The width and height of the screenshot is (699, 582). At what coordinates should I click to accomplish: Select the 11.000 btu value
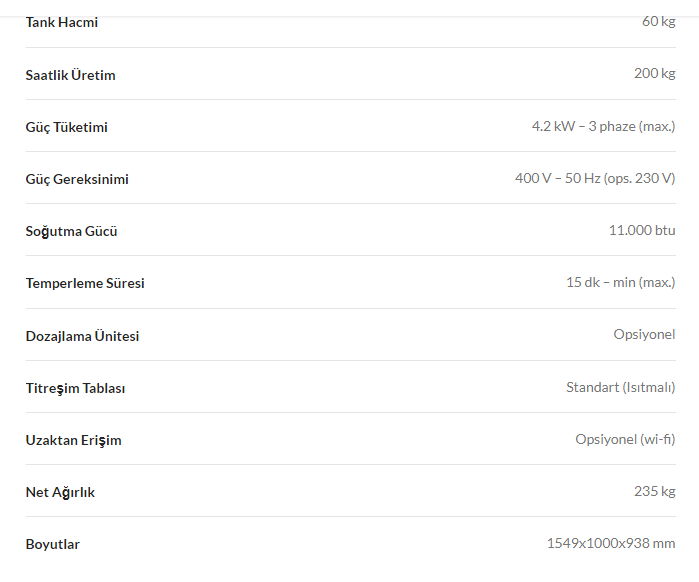[642, 230]
